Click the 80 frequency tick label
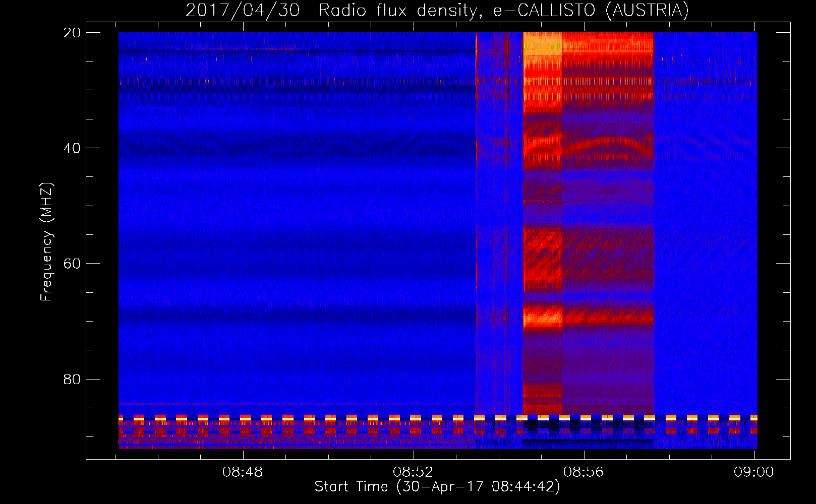Screen dimensions: 816x504 pos(72,379)
